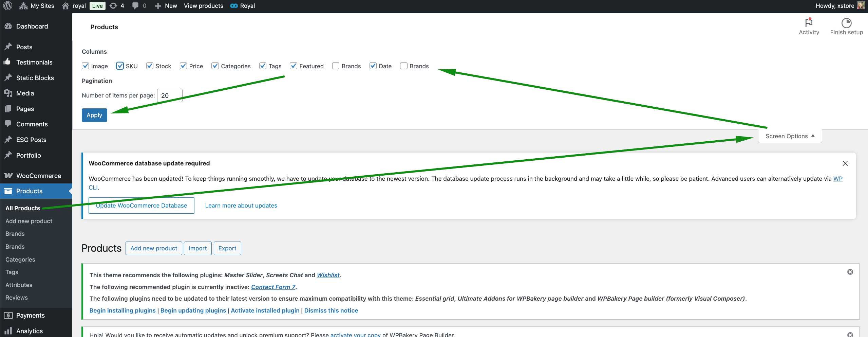Click Begin updating plugins link

click(193, 311)
